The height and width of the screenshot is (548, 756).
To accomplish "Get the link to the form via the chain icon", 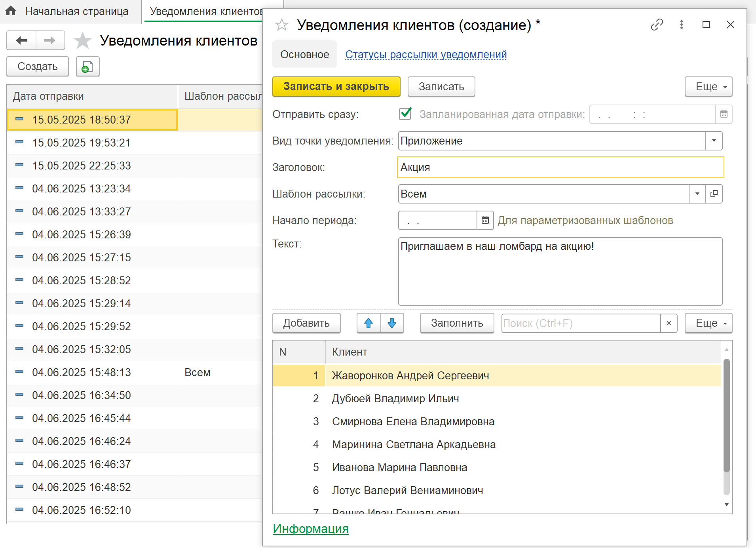I will coord(657,25).
